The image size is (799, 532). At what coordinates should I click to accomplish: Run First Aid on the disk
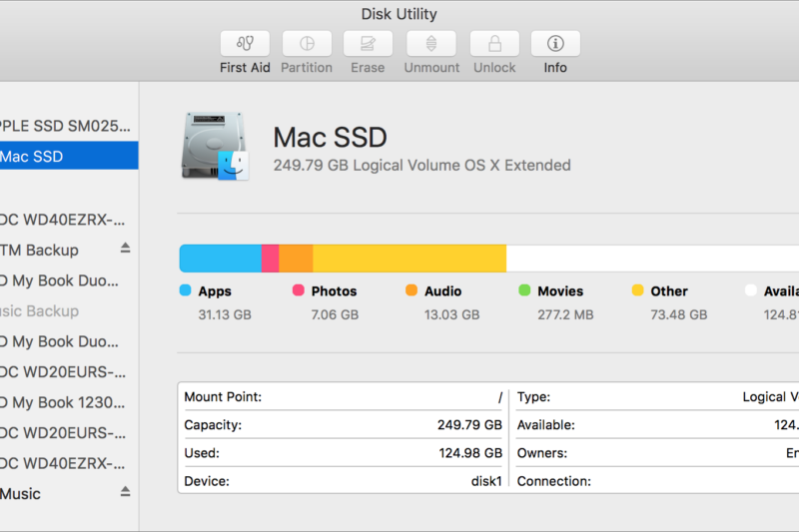click(x=245, y=44)
